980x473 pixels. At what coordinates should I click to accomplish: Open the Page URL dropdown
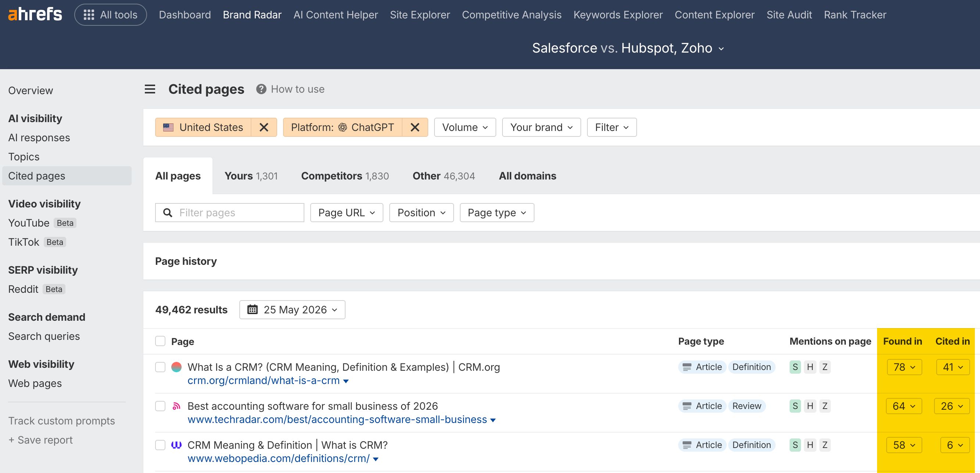point(347,213)
